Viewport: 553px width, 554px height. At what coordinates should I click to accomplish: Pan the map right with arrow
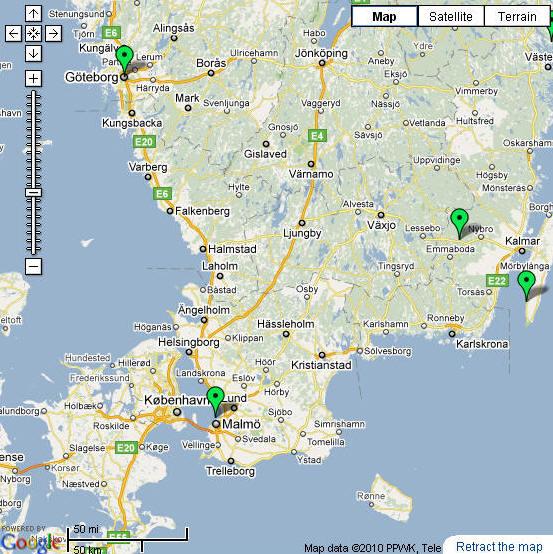[53, 34]
